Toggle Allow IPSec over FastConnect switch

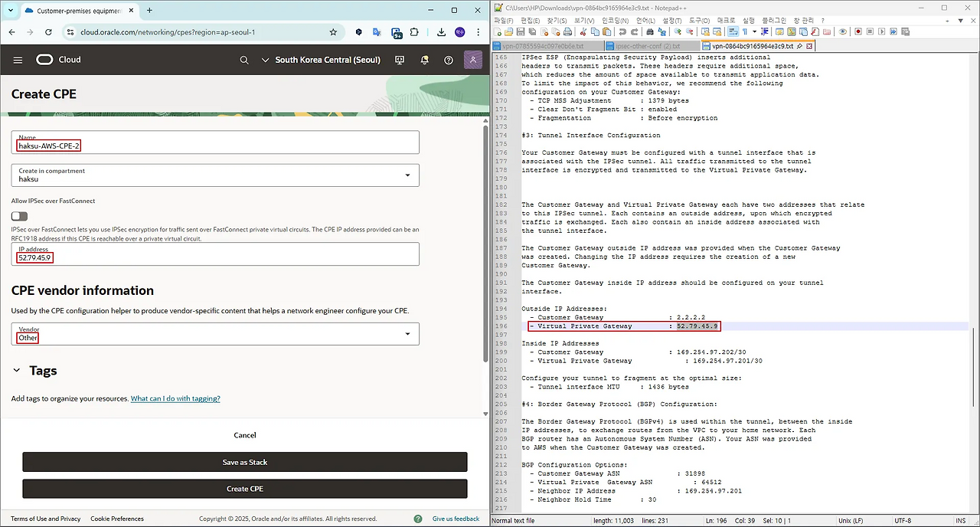(19, 217)
